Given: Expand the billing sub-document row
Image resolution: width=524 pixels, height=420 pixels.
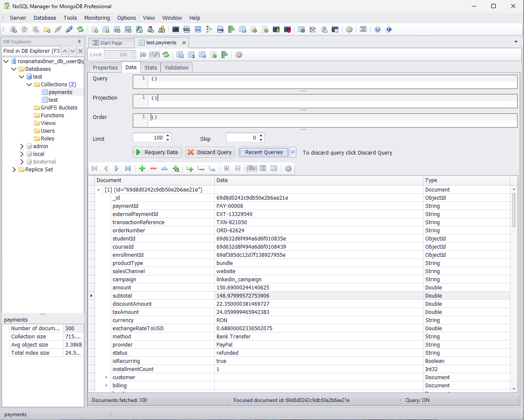Looking at the screenshot, I should (107, 385).
